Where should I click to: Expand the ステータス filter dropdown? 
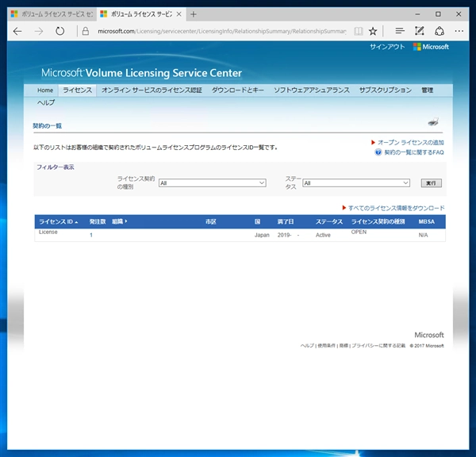356,182
